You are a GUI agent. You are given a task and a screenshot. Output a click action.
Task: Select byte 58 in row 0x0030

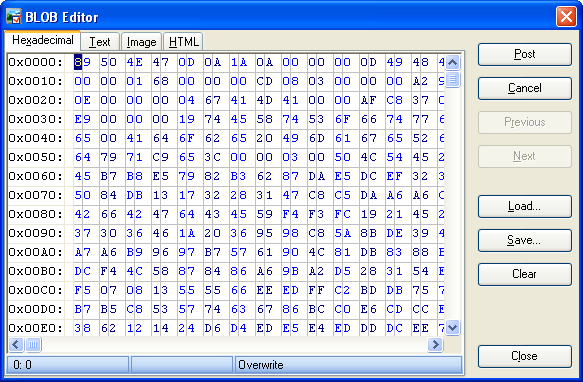[264, 119]
